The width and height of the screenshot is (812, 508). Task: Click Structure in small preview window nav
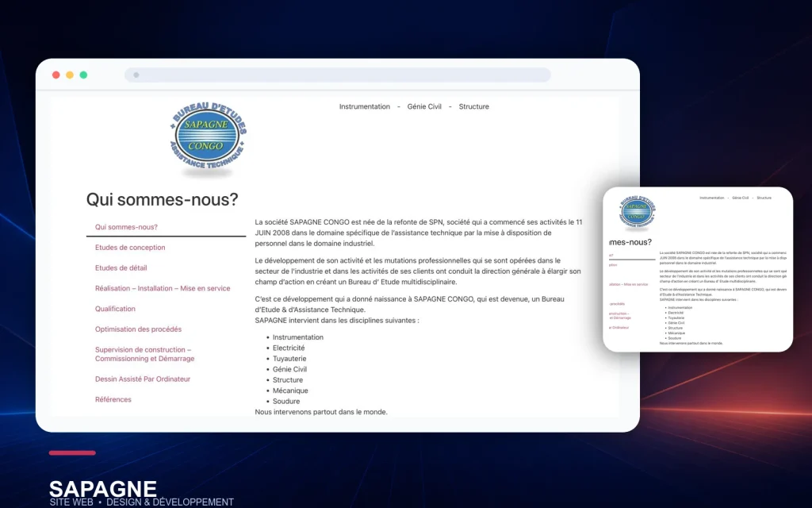[x=764, y=198]
